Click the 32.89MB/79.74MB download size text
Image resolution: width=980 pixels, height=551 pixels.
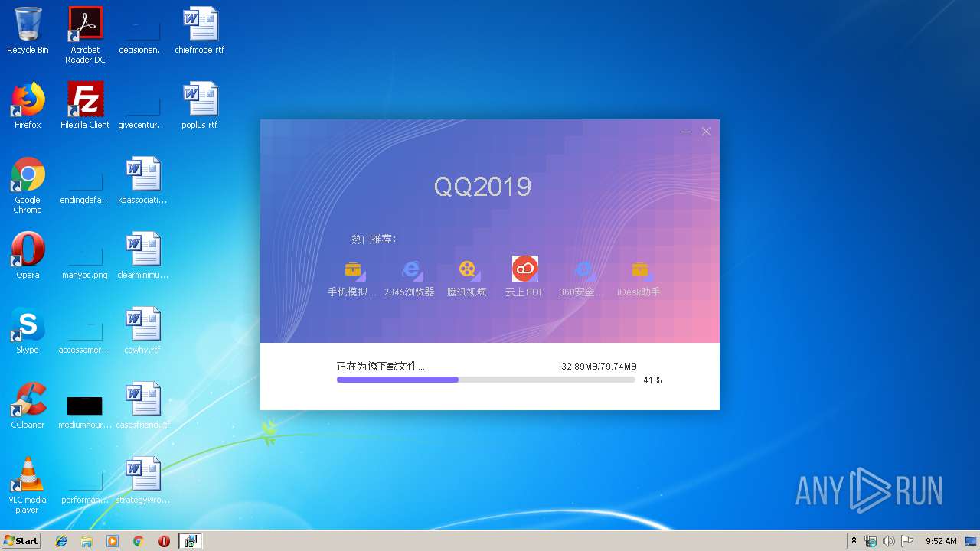(x=599, y=367)
